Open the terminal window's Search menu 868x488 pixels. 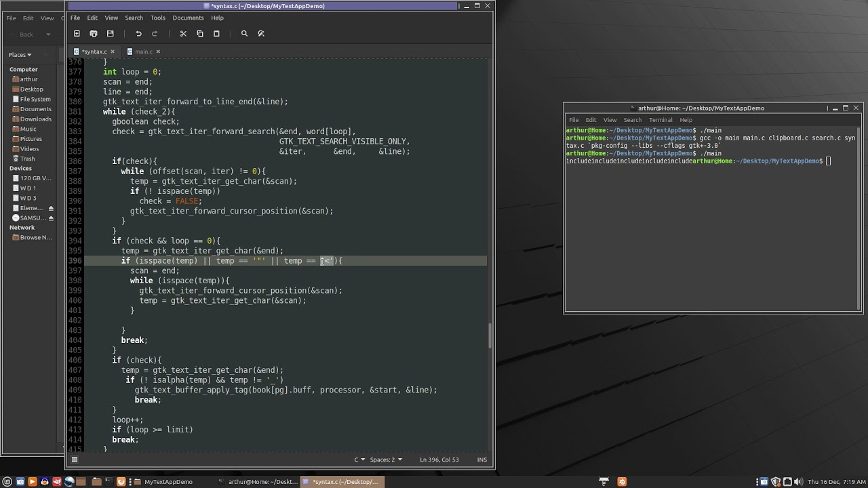point(632,120)
